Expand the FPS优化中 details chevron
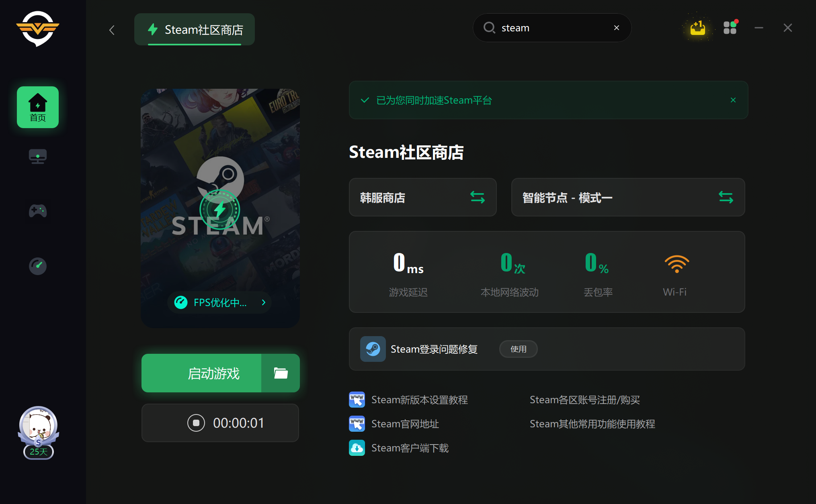Image resolution: width=816 pixels, height=504 pixels. coord(263,302)
